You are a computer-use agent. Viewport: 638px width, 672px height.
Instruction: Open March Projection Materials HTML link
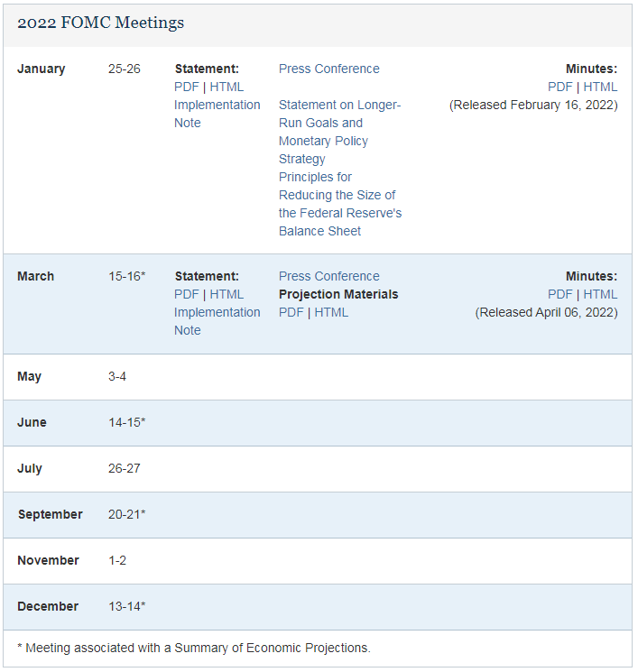(x=331, y=312)
